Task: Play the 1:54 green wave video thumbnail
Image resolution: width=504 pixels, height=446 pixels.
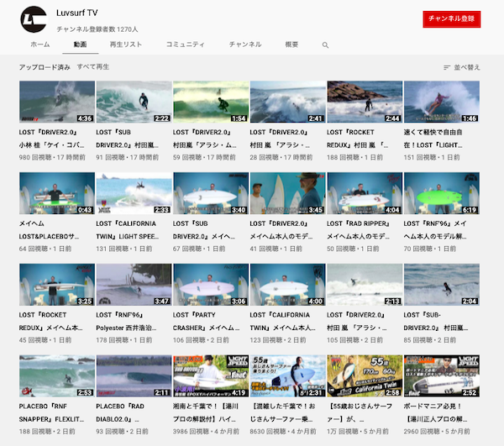Action: tap(211, 102)
